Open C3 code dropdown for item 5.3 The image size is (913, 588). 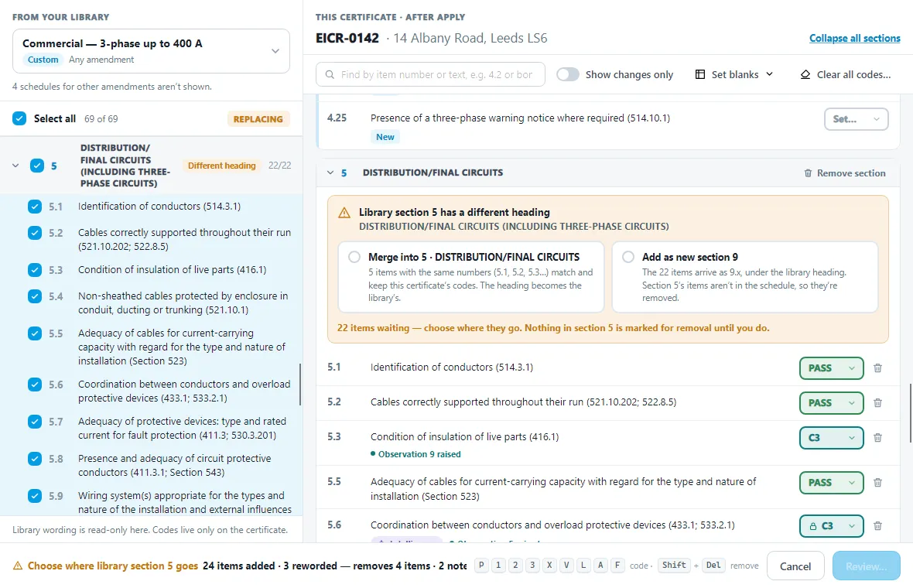831,438
